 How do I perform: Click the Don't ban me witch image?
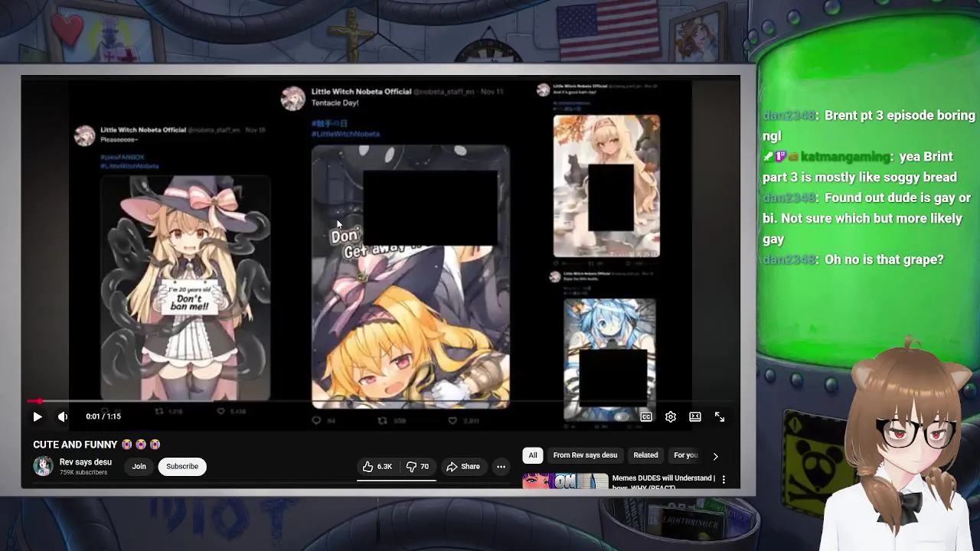tap(186, 287)
